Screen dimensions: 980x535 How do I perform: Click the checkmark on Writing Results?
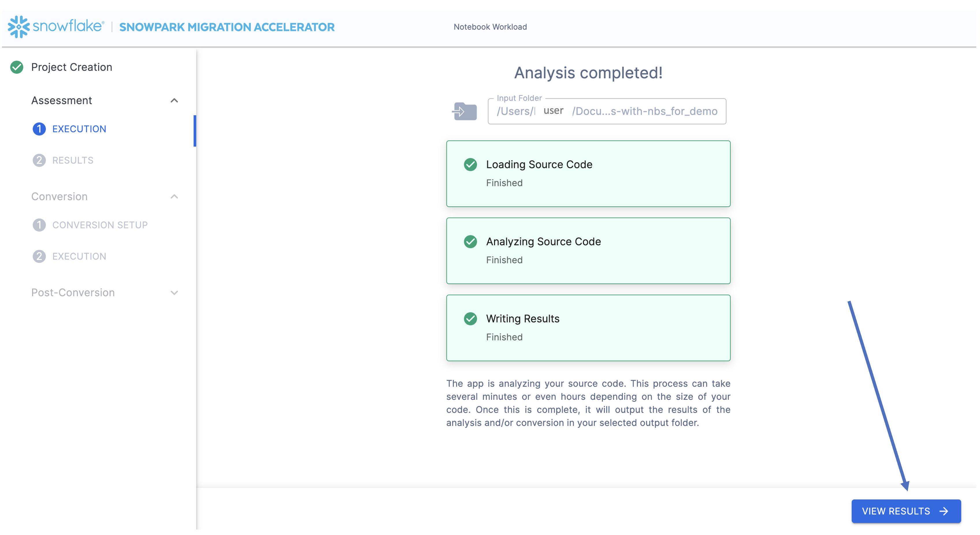[x=471, y=319]
